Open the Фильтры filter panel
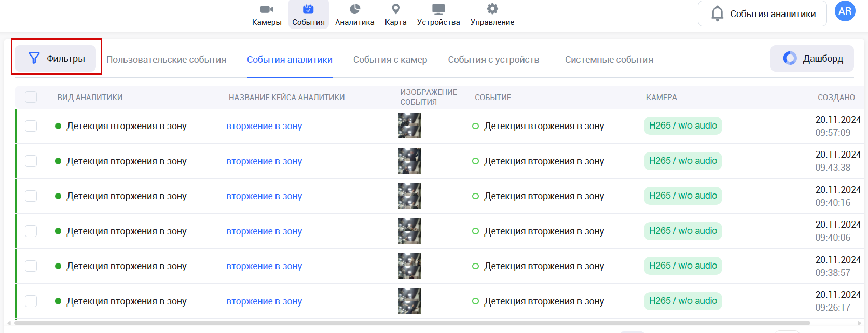Viewport: 868px width, 333px height. click(56, 59)
